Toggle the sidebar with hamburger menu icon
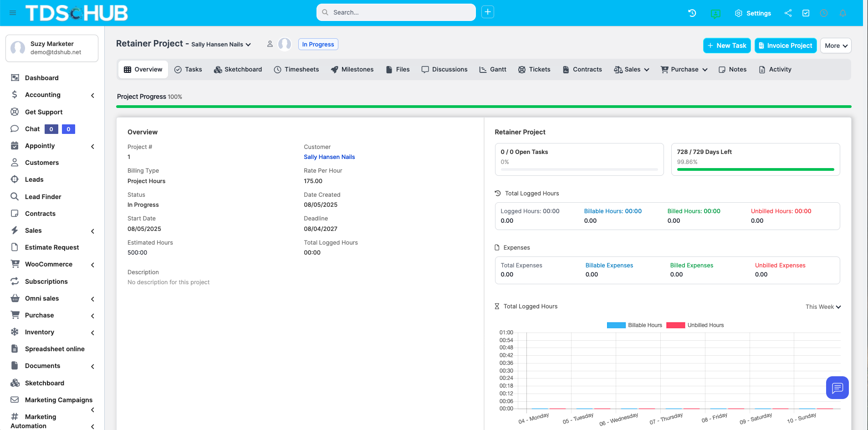Viewport: 868px width, 430px height. [x=13, y=13]
